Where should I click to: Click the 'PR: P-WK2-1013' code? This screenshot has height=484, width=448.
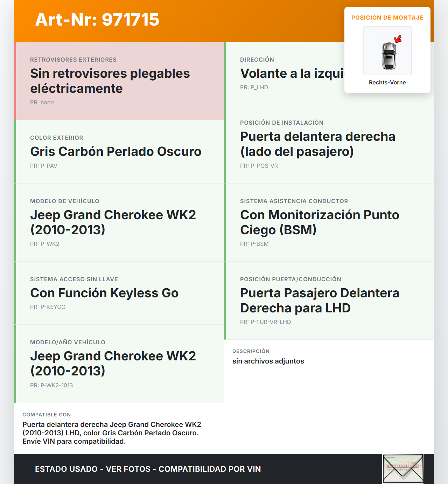coord(51,385)
